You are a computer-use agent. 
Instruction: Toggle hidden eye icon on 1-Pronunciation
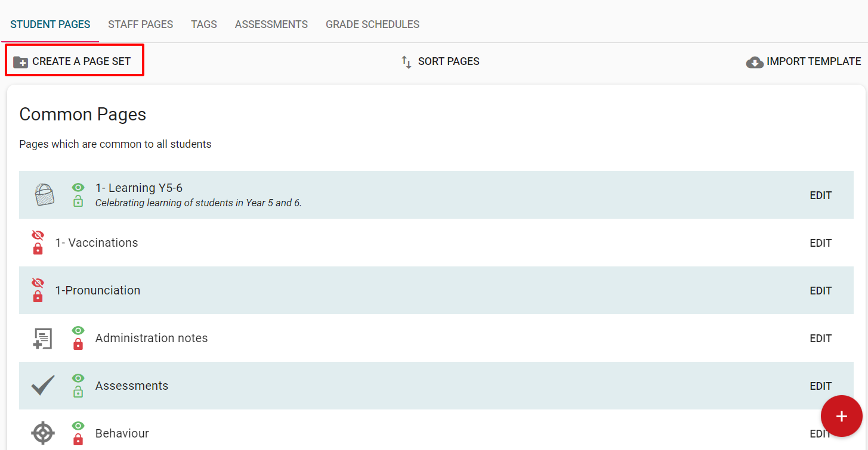point(38,283)
